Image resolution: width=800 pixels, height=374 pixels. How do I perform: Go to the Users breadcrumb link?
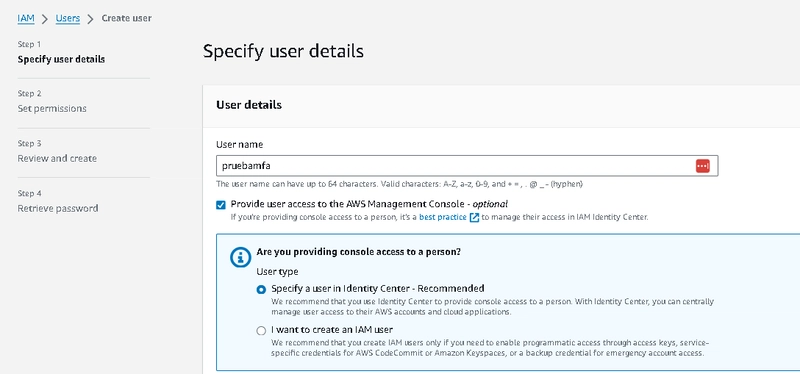[x=68, y=18]
